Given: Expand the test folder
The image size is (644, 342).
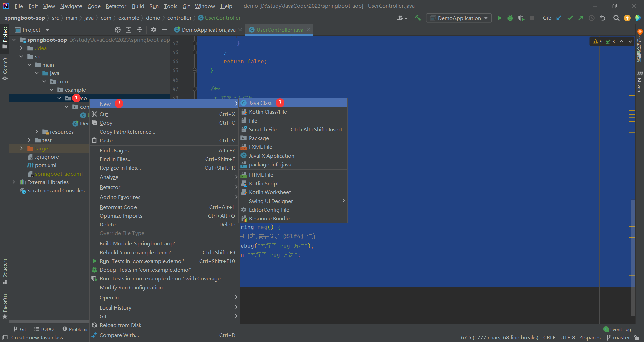Looking at the screenshot, I should tap(29, 140).
